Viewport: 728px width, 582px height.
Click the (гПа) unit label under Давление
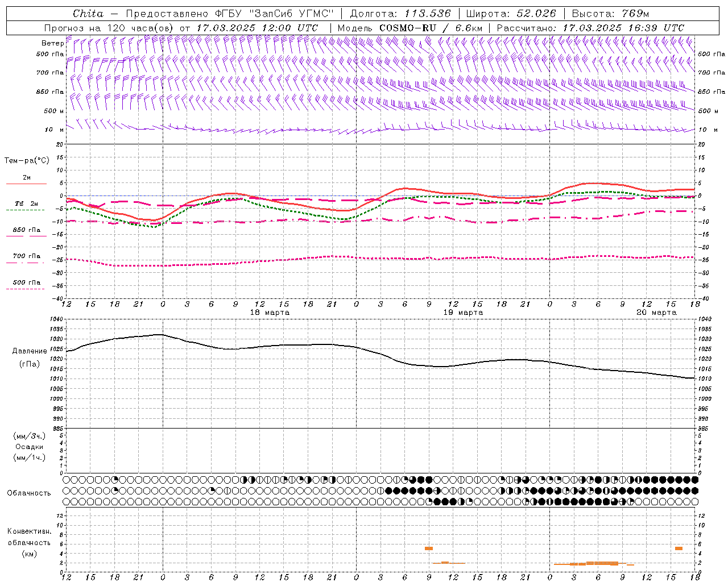[x=30, y=364]
